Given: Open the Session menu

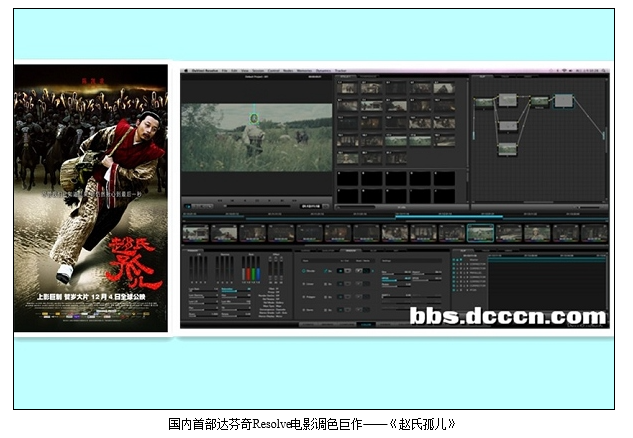Looking at the screenshot, I should click(x=258, y=71).
